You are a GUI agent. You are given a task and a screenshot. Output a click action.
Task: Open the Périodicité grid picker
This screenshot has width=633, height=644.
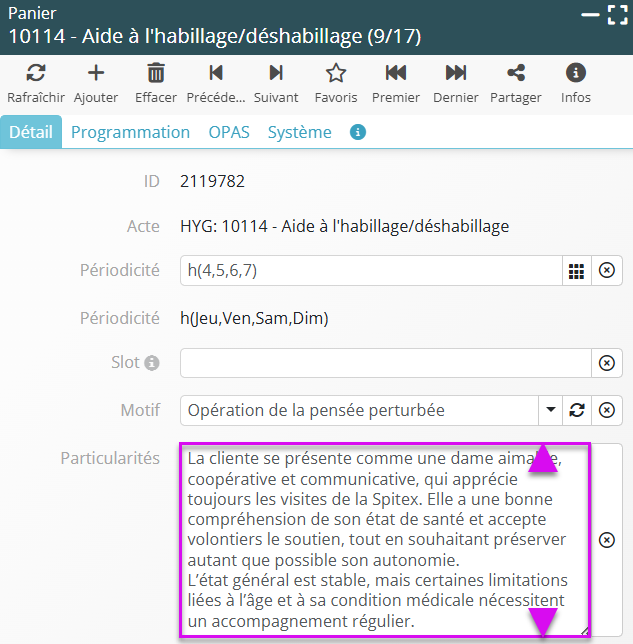(x=576, y=271)
